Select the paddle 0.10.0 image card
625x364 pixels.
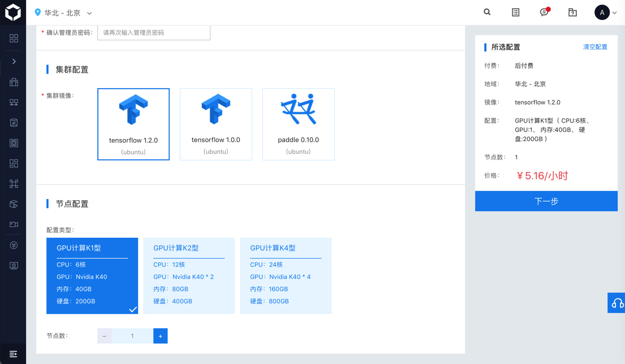tap(298, 124)
